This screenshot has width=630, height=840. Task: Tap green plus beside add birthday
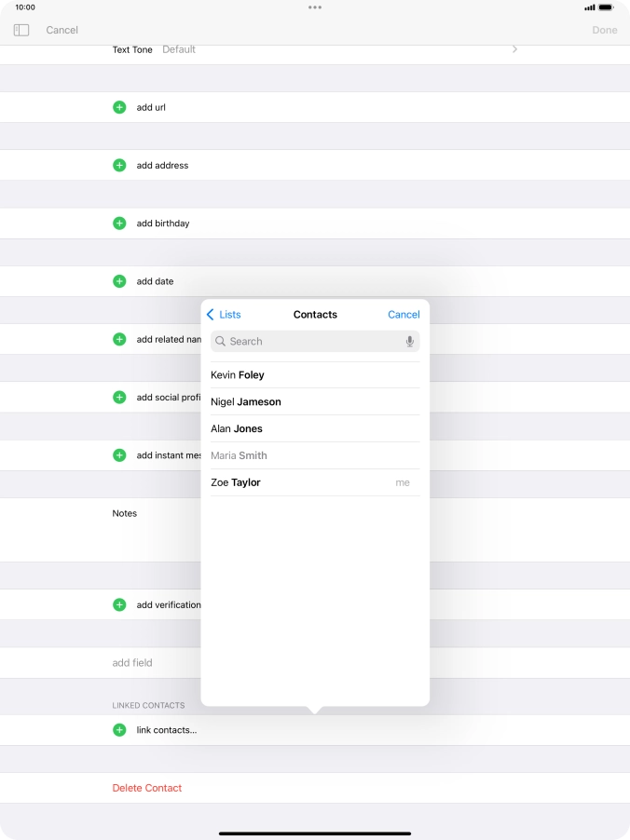[119, 224]
